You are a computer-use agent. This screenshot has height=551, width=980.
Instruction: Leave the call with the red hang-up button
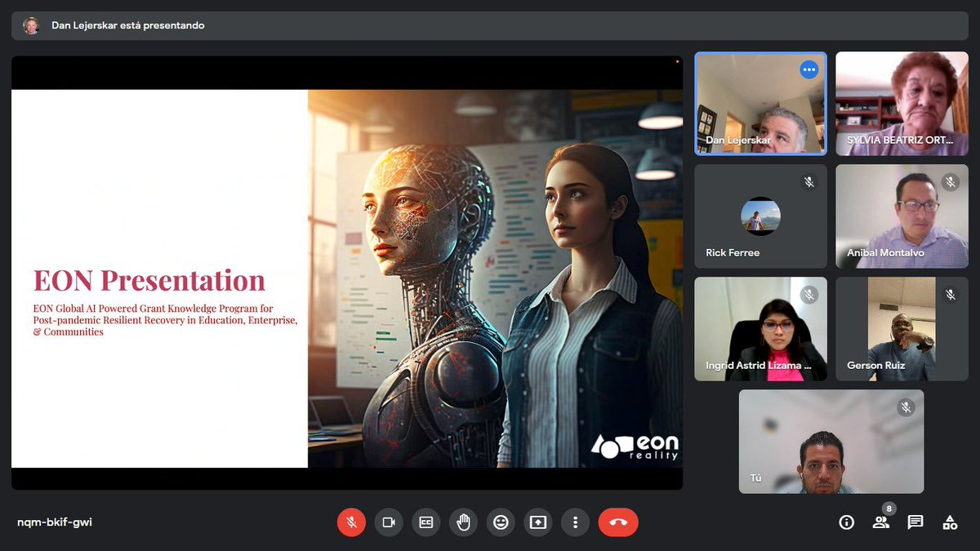point(618,522)
